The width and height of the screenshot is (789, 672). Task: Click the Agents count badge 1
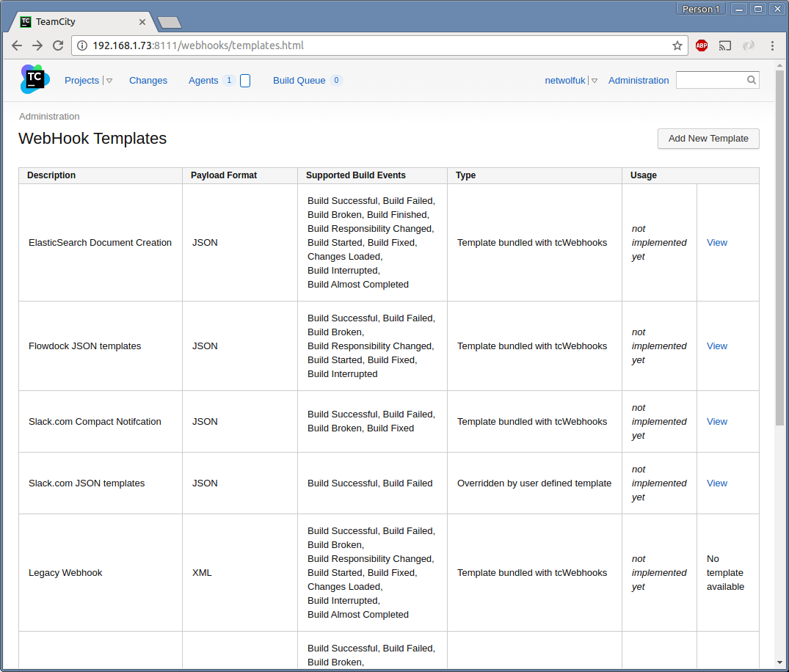(x=229, y=81)
